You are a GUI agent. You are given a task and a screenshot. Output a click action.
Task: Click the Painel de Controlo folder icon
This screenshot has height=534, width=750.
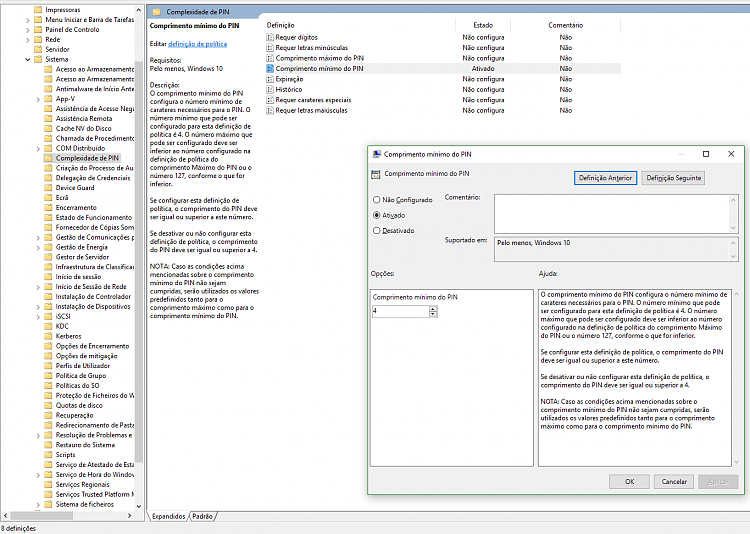coord(38,30)
